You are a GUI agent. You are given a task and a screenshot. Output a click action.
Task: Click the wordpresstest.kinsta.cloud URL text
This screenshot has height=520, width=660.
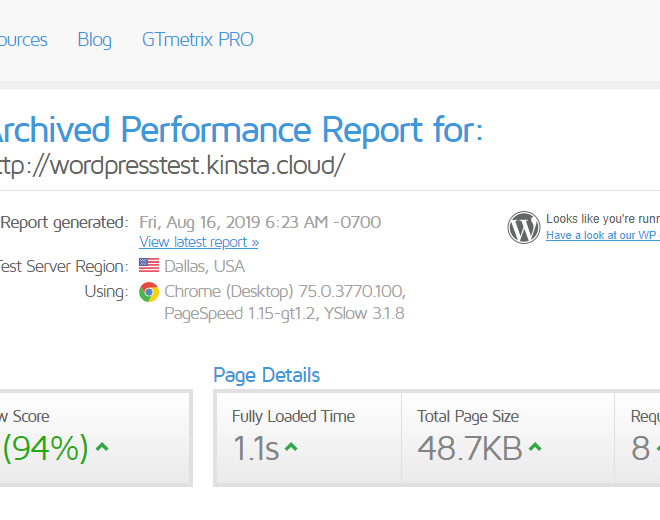172,165
